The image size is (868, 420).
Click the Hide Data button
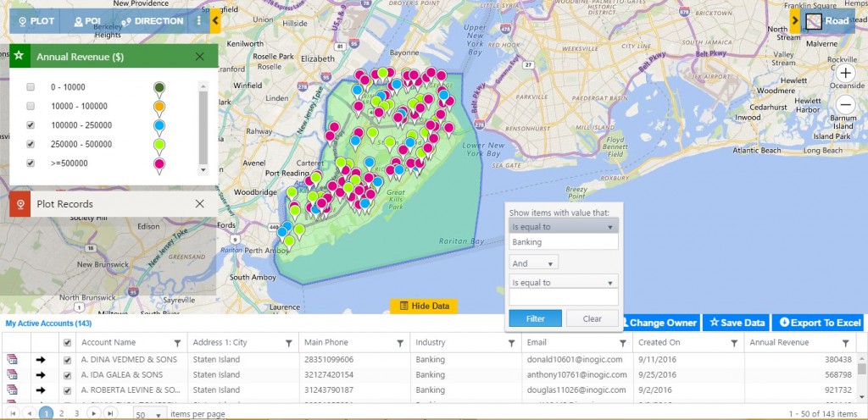424,306
